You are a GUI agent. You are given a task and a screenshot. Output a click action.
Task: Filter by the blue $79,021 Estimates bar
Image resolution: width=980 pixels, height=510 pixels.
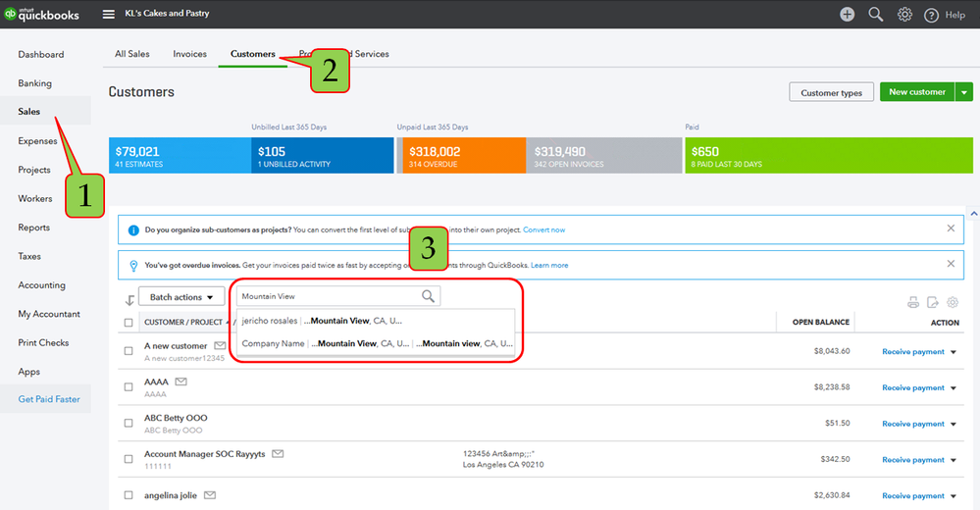pyautogui.click(x=180, y=156)
